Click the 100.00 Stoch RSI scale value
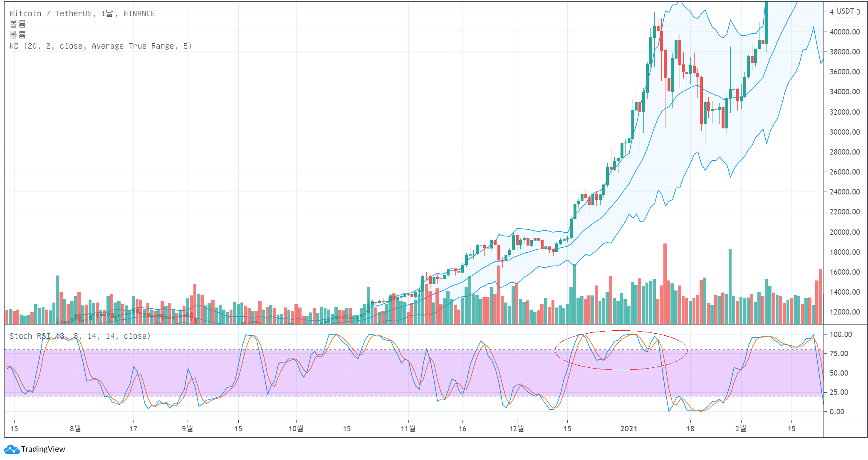 (841, 335)
